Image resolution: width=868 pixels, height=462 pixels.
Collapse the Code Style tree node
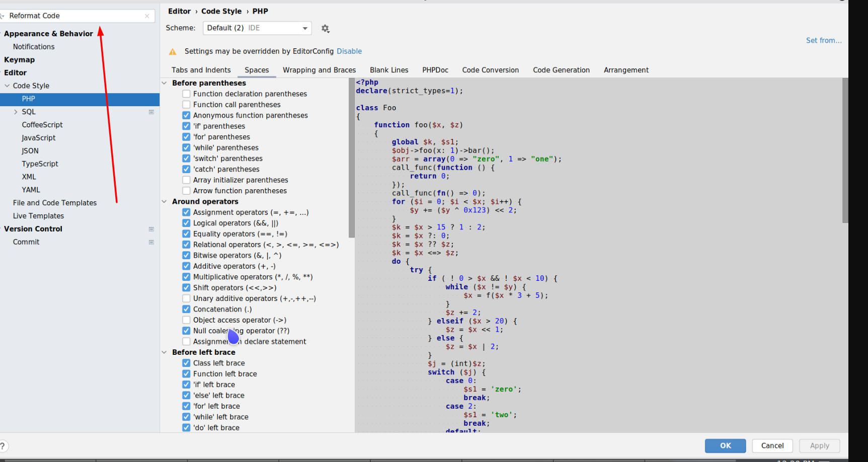(x=7, y=86)
